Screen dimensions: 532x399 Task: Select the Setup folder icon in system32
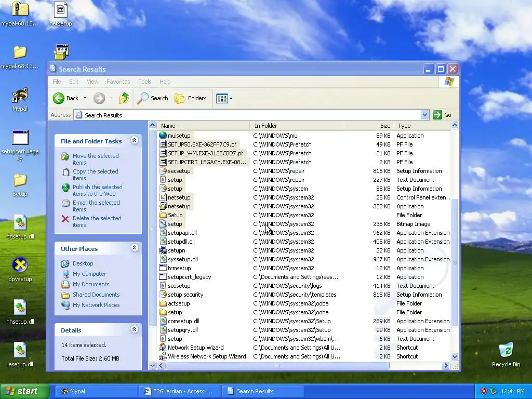(x=163, y=215)
